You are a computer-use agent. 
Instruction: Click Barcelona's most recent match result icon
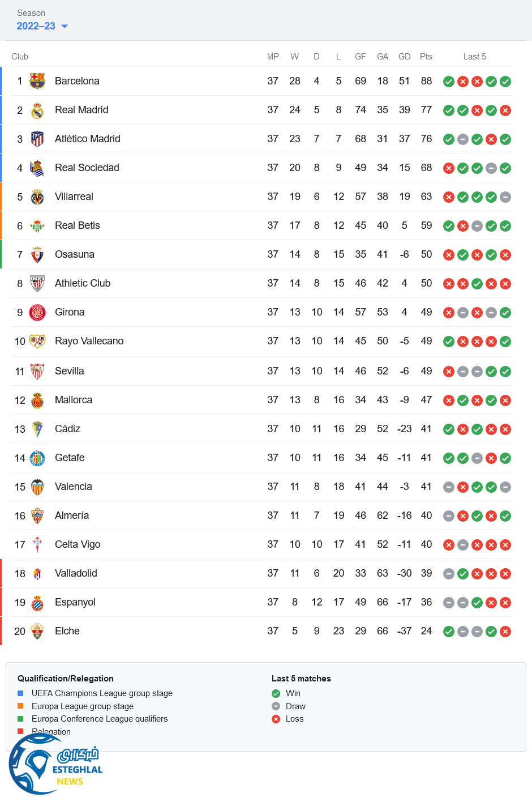click(x=505, y=82)
